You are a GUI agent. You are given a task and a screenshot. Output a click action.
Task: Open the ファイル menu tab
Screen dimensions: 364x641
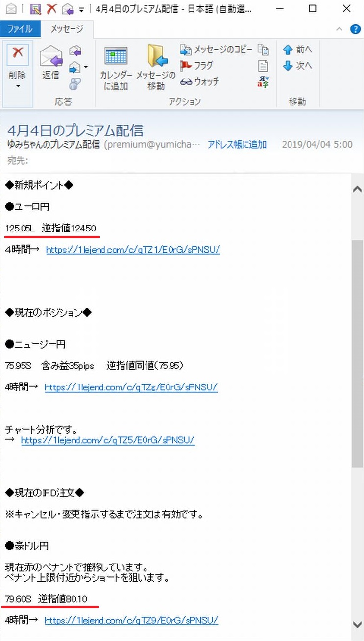click(20, 29)
